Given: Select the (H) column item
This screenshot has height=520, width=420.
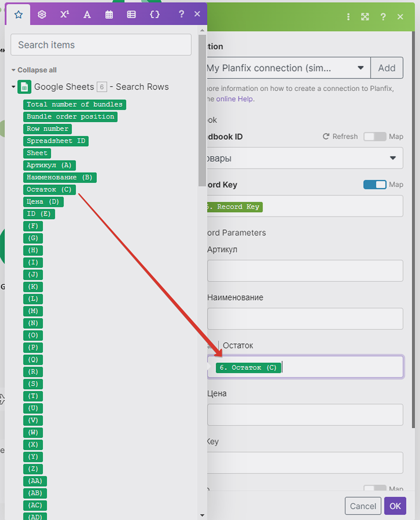Looking at the screenshot, I should coord(33,250).
